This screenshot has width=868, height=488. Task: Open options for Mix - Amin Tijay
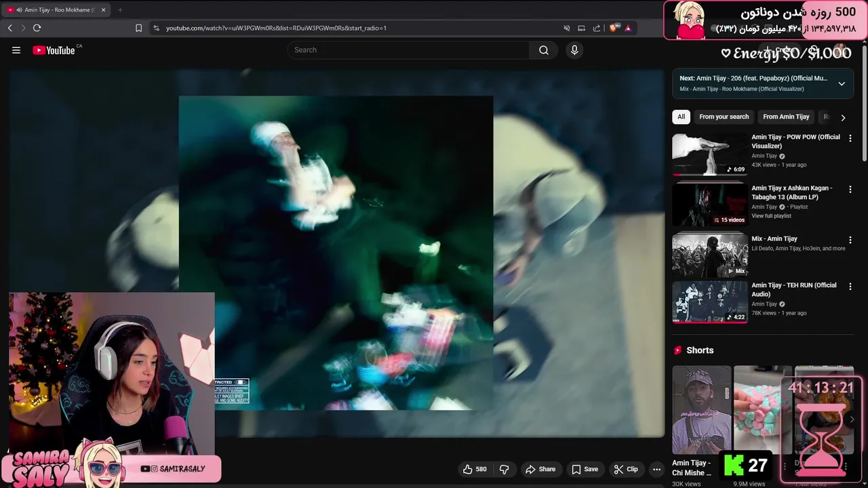[850, 240]
